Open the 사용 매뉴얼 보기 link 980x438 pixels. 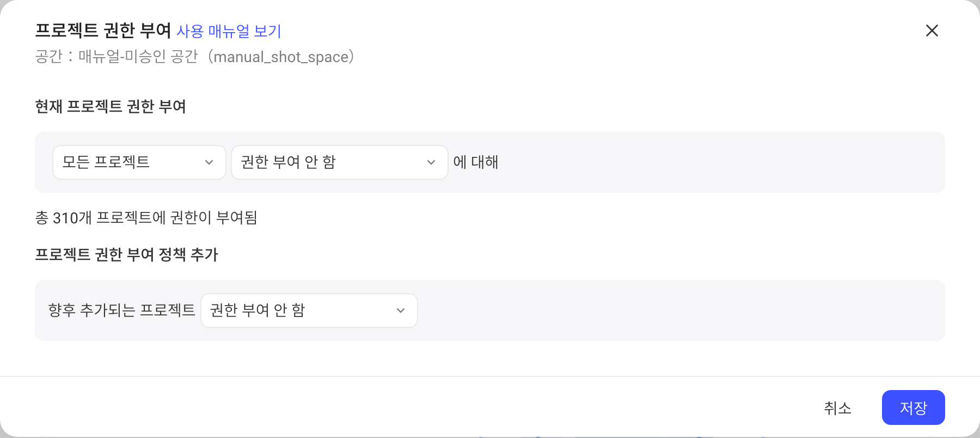pyautogui.click(x=229, y=31)
